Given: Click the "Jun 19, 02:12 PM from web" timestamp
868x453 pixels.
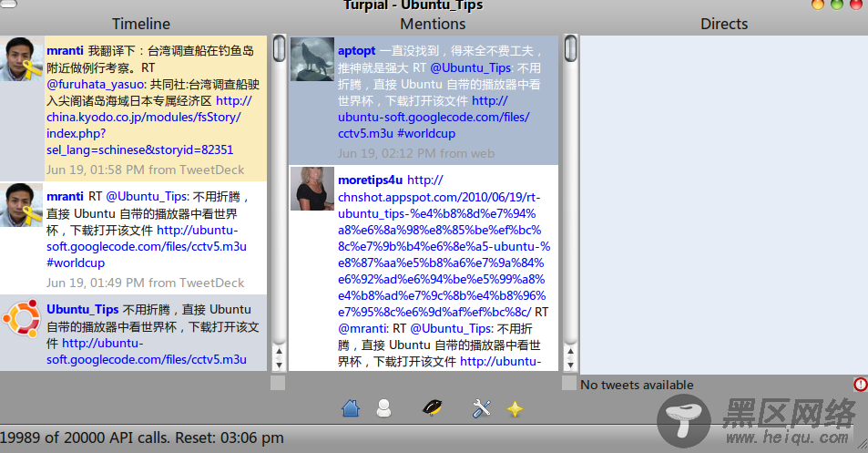Looking at the screenshot, I should [x=416, y=153].
